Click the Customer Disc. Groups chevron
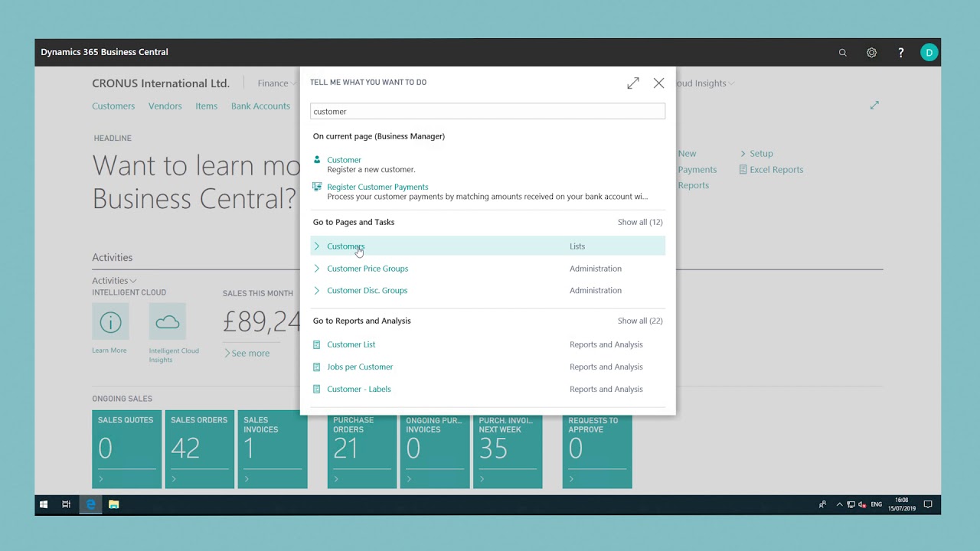The width and height of the screenshot is (980, 551). (317, 291)
